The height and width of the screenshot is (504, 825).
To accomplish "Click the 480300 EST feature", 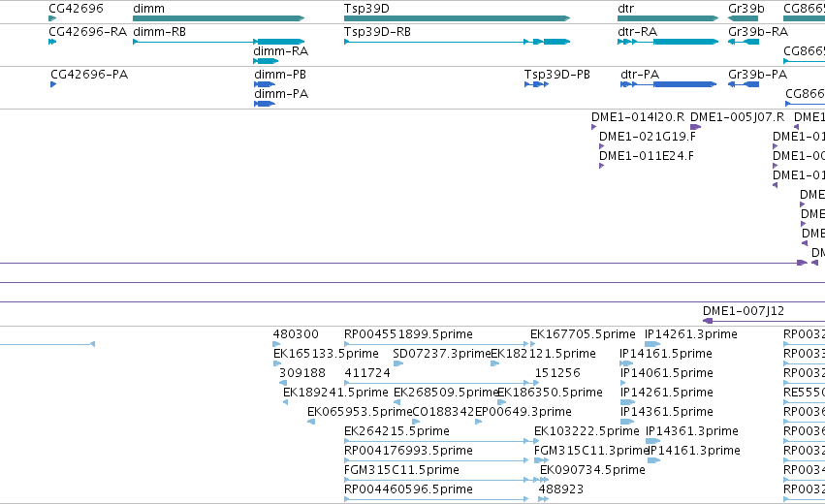I will (276, 344).
